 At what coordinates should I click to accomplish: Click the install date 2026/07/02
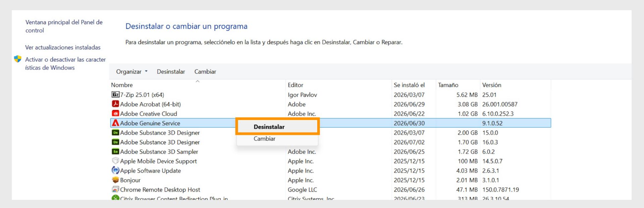click(409, 142)
